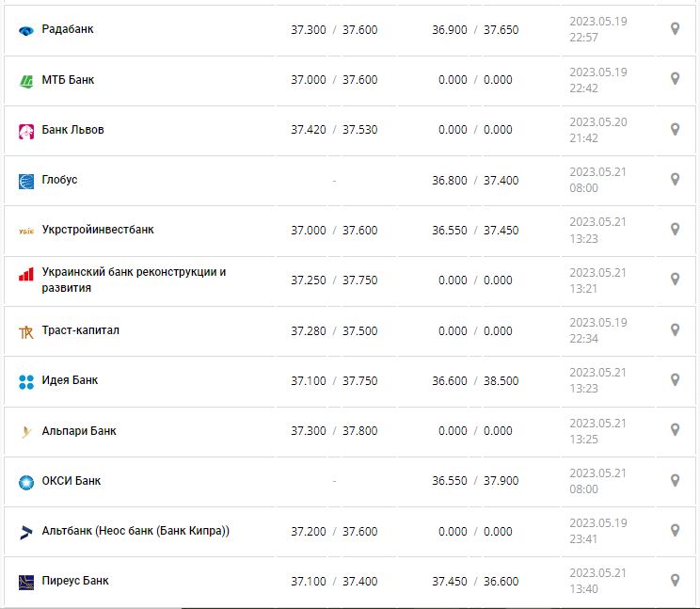Open the ОКСИ Банк location pin

(675, 480)
